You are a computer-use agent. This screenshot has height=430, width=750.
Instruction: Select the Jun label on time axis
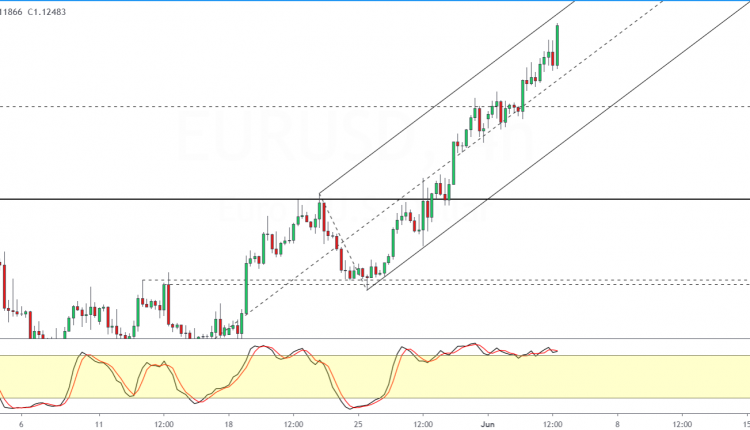click(x=488, y=423)
